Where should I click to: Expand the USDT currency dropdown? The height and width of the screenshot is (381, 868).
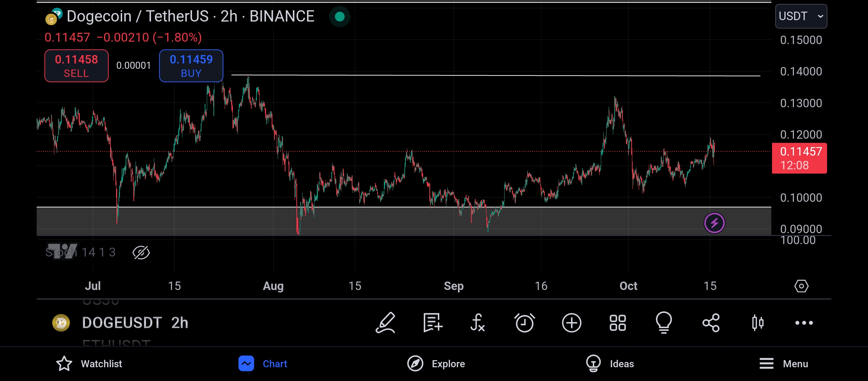point(801,16)
